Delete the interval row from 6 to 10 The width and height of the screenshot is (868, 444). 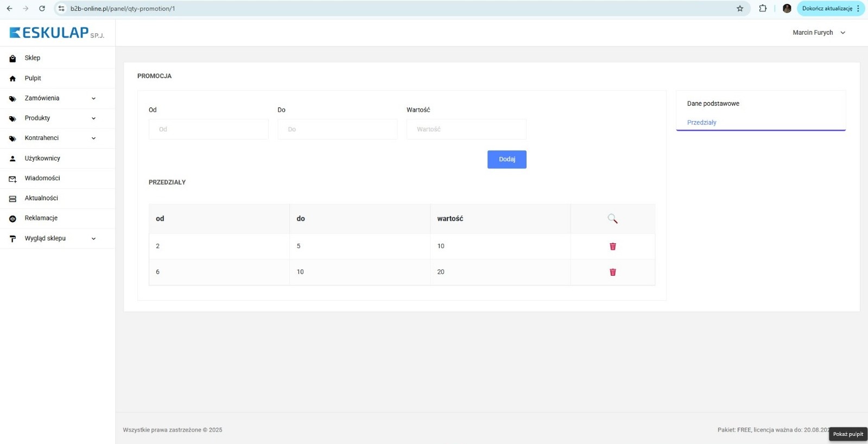click(612, 272)
